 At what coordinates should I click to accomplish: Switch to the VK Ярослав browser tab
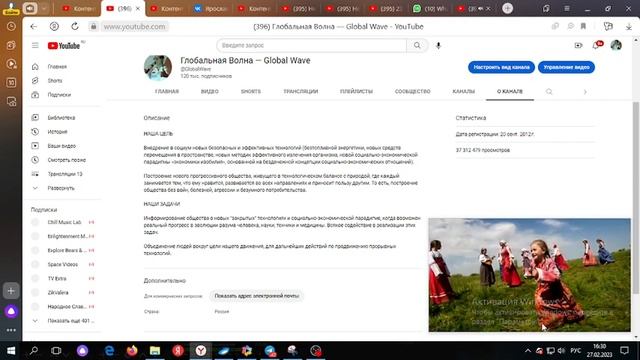click(x=211, y=8)
